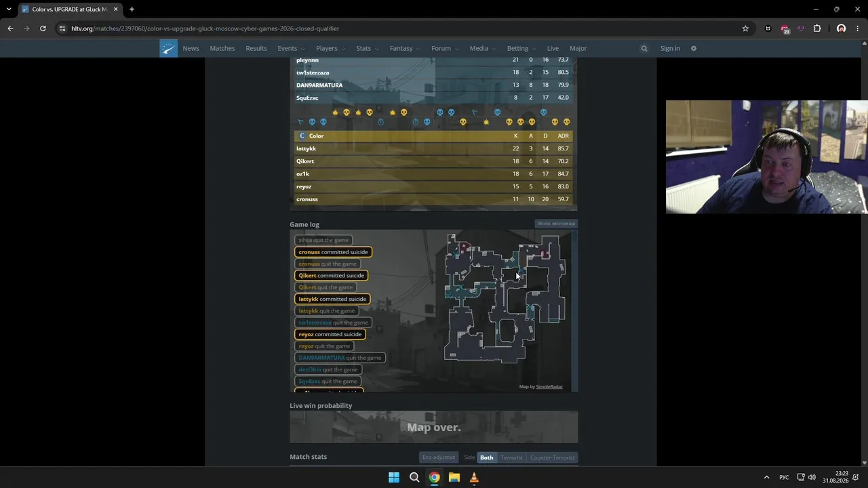
Task: Open Windows Start menu
Action: coord(394,477)
